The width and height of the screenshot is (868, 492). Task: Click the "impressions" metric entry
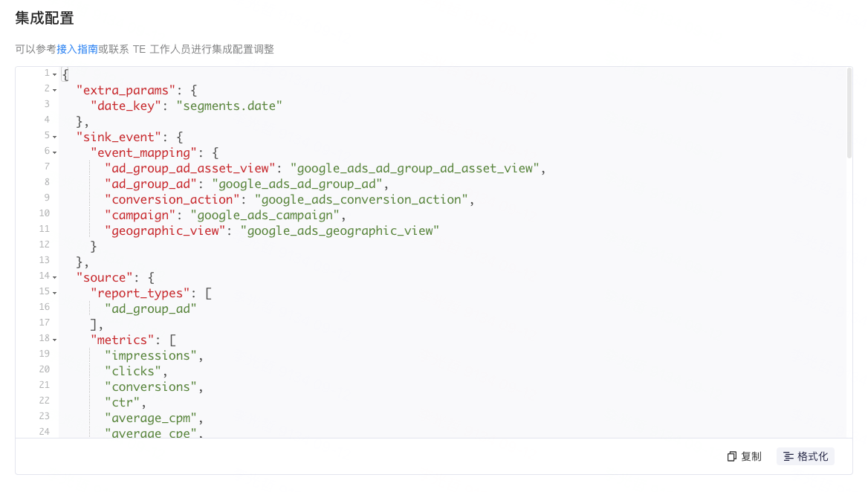151,355
